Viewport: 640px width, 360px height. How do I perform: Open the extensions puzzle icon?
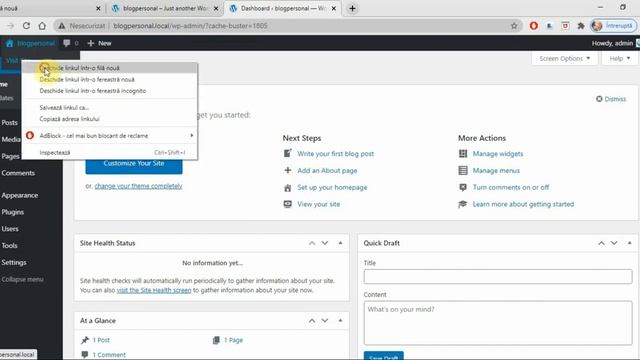[x=581, y=26]
